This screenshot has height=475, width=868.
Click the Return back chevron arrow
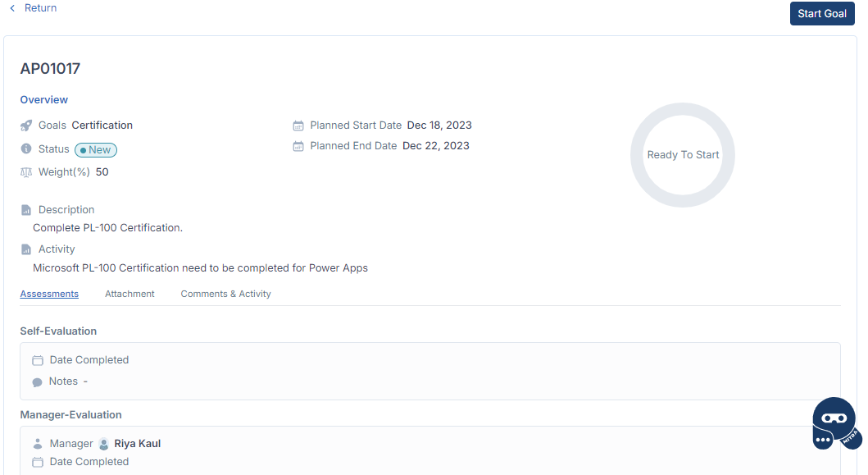click(x=13, y=7)
